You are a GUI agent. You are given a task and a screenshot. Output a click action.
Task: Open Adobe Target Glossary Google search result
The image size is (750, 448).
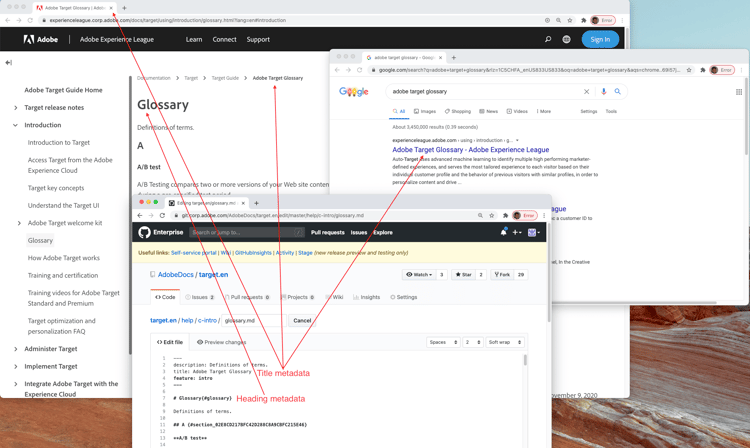point(470,150)
